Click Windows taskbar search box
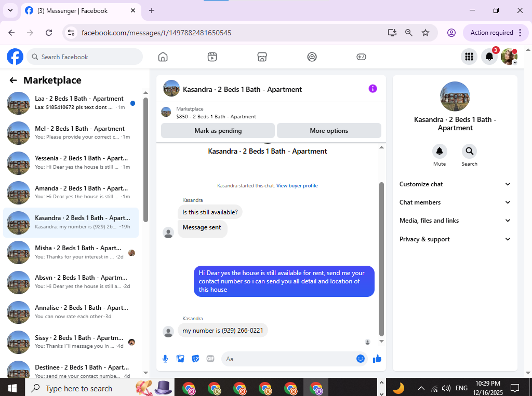 100,388
